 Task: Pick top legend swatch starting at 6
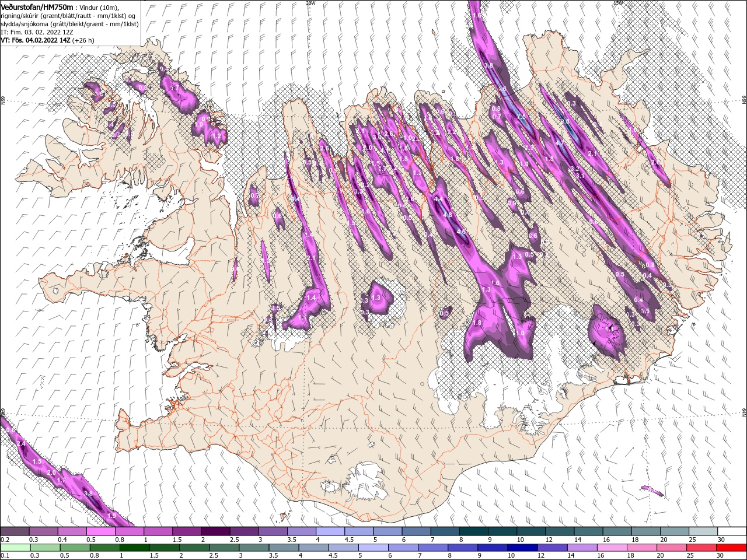417,531
